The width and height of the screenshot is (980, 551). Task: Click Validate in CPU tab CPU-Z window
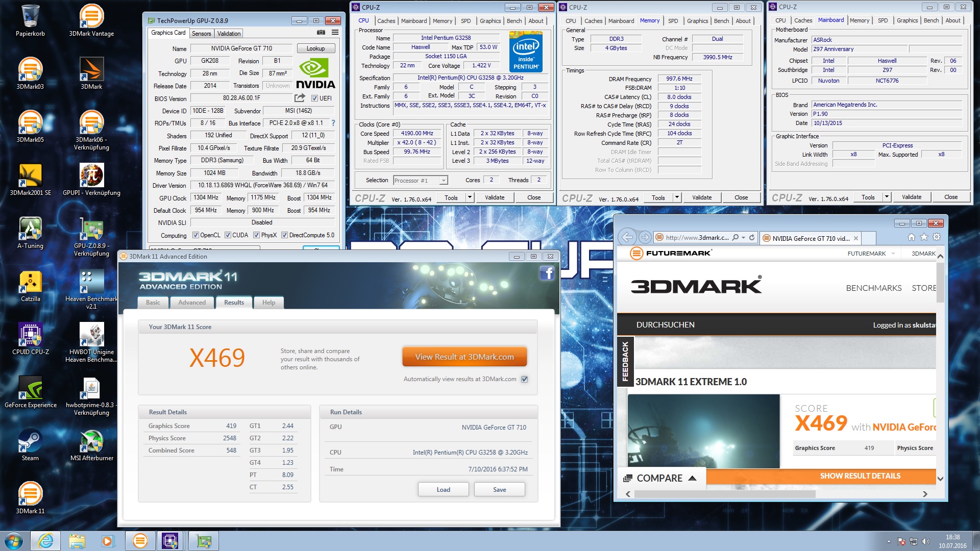click(494, 197)
